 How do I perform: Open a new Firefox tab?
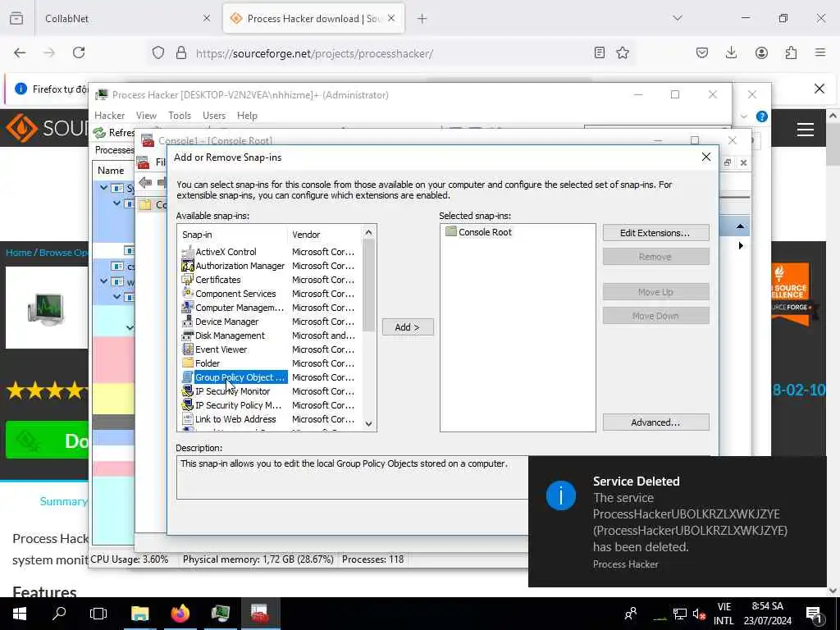(422, 19)
